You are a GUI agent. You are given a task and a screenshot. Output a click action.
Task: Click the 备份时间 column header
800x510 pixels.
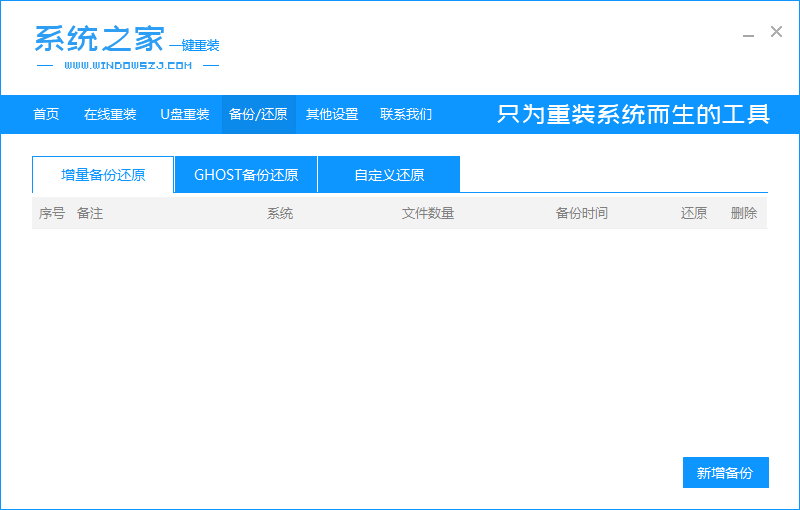pyautogui.click(x=582, y=213)
